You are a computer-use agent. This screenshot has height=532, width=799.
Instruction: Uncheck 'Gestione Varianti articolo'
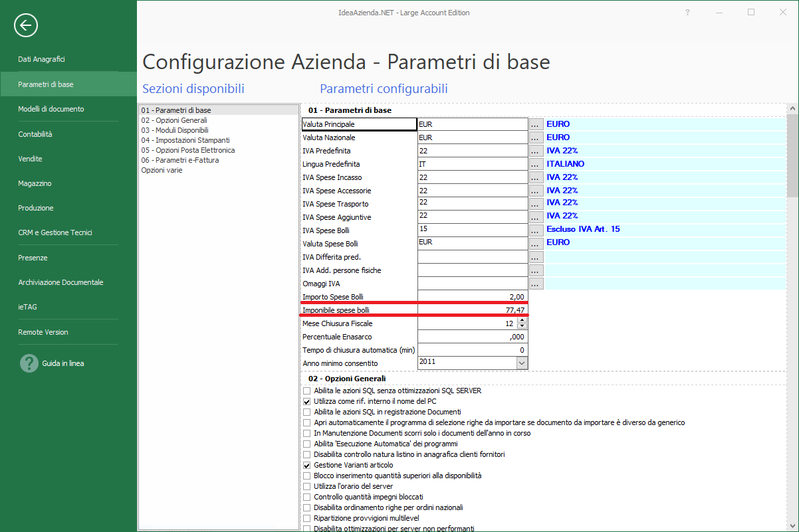pos(306,465)
